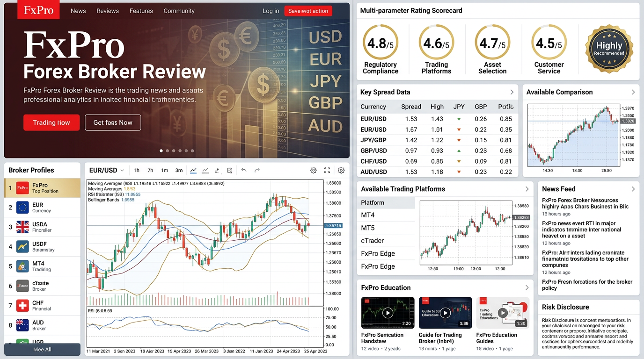
Task: Expand the Available Comparison panel
Action: (x=633, y=92)
